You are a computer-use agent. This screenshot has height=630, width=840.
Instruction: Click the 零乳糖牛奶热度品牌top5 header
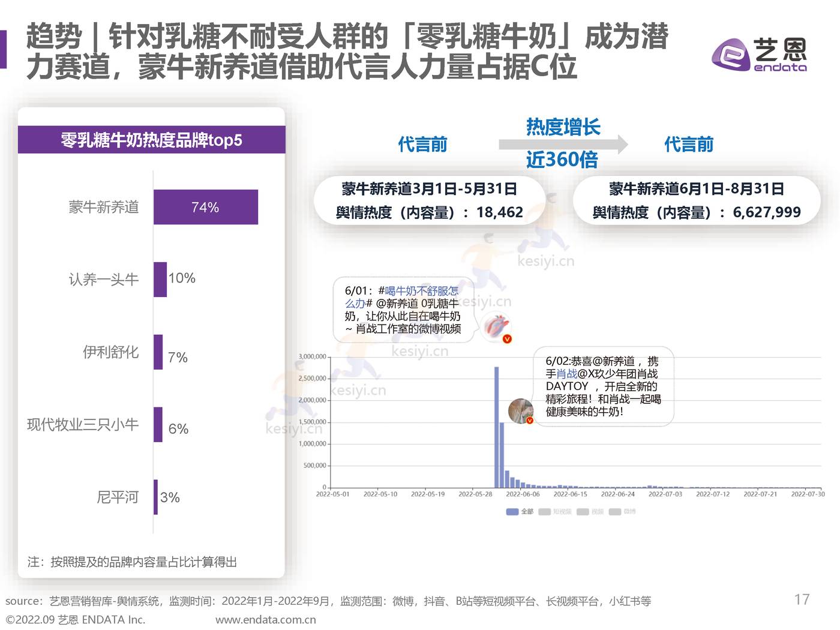[x=151, y=140]
